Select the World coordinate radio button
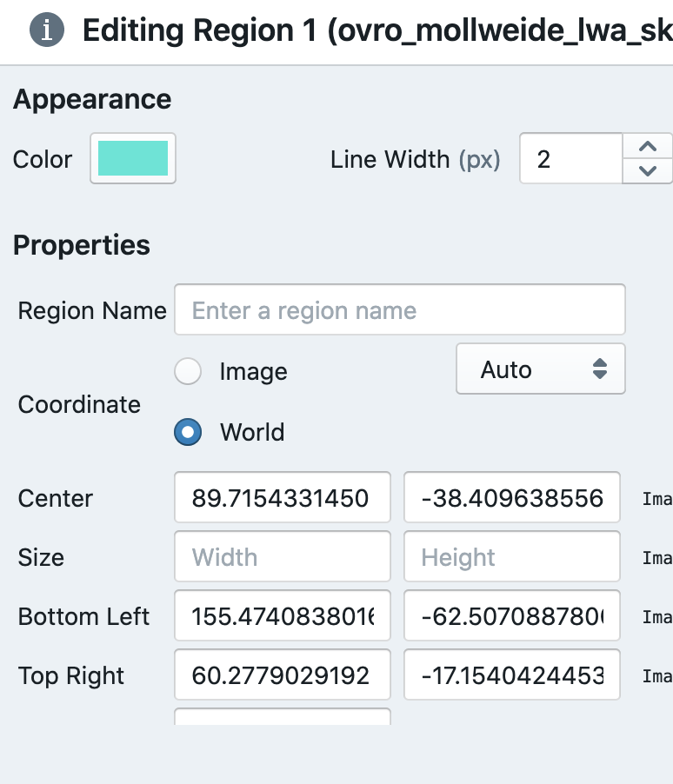 pos(188,432)
